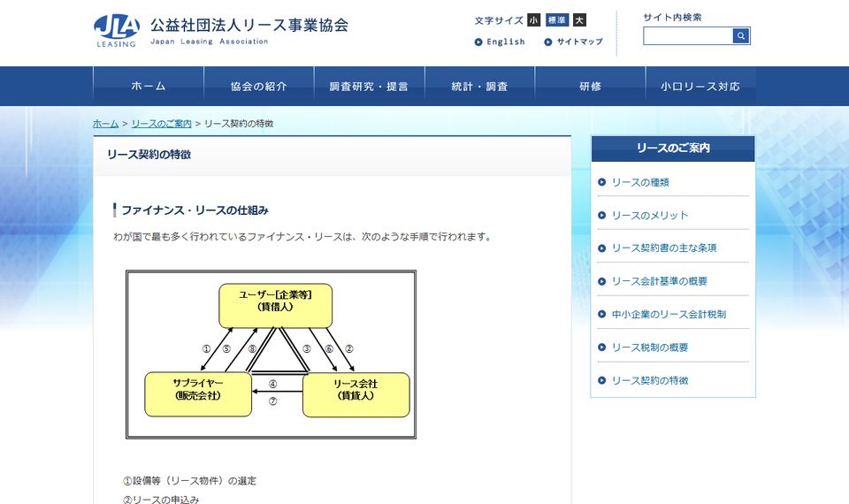Click the 文字サイズ label
This screenshot has width=849, height=504.
coord(499,20)
